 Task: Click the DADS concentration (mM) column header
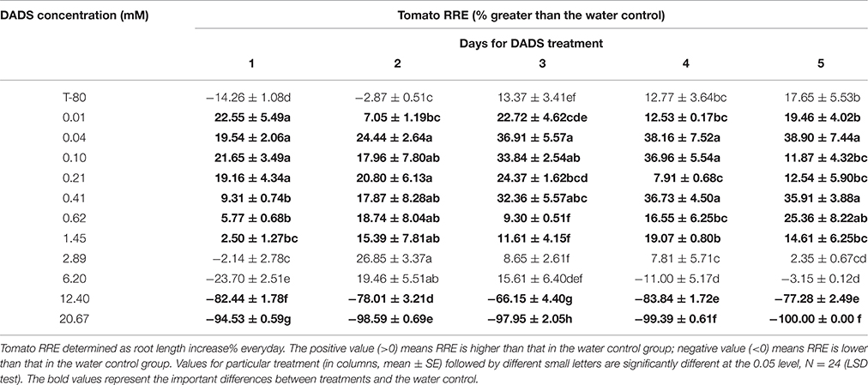pyautogui.click(x=75, y=16)
